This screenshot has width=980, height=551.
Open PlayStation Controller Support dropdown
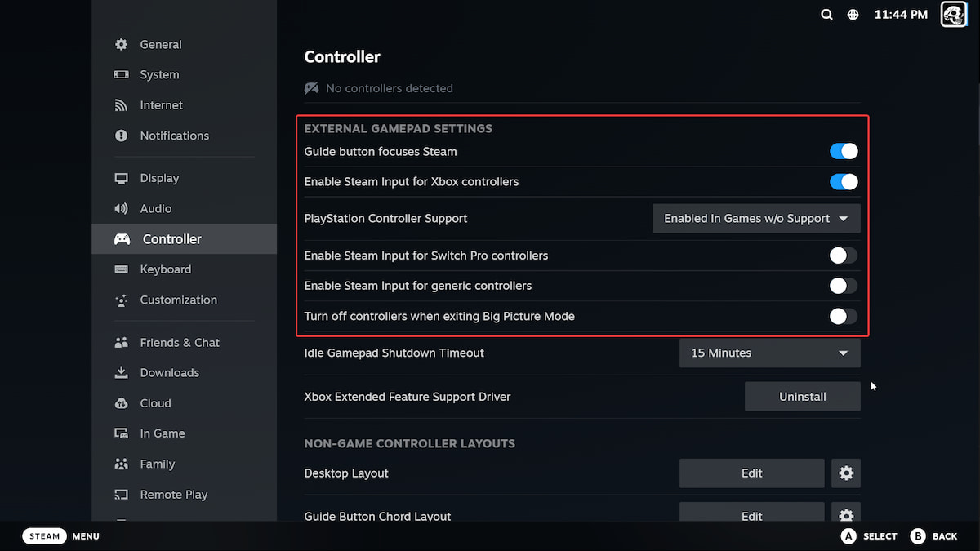(756, 219)
